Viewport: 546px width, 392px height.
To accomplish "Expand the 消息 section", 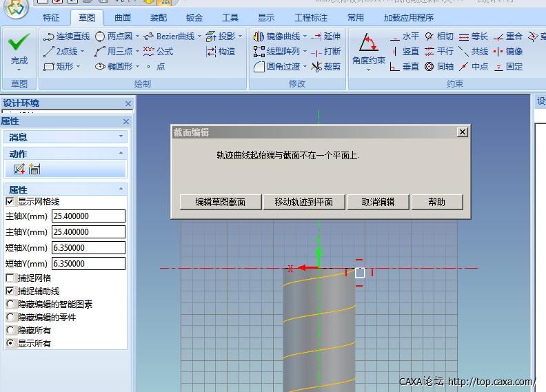I will click(x=121, y=136).
